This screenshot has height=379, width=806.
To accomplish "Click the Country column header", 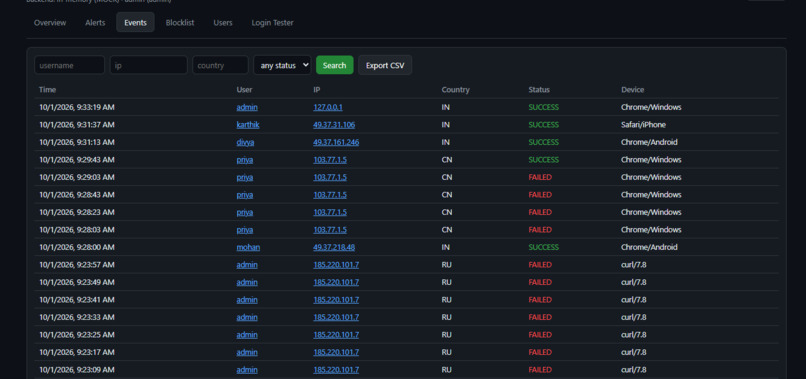I will (455, 90).
